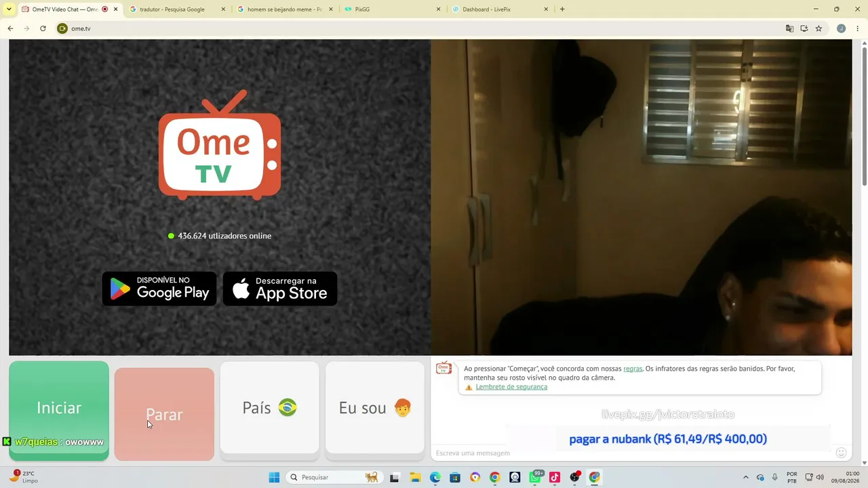This screenshot has width=868, height=488.
Task: Open the Eu sou gender selector
Action: [x=375, y=407]
